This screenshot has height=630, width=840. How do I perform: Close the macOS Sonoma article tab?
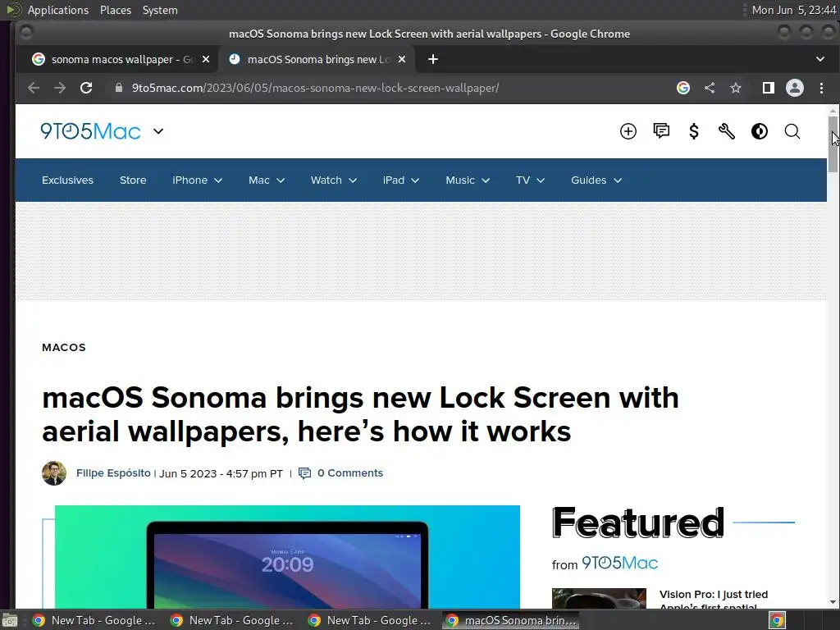pos(402,59)
